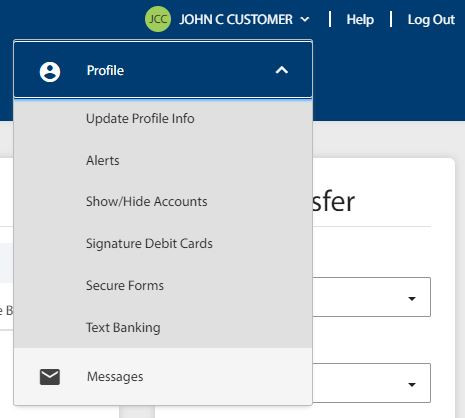
Task: Select Update Profile Info
Action: click(140, 119)
